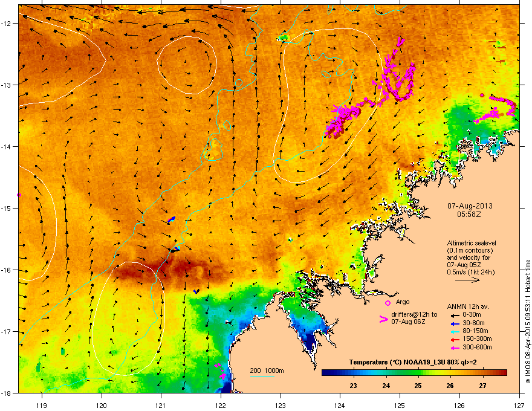Click the latitude axis label -18
532x411 pixels.
coord(7,393)
